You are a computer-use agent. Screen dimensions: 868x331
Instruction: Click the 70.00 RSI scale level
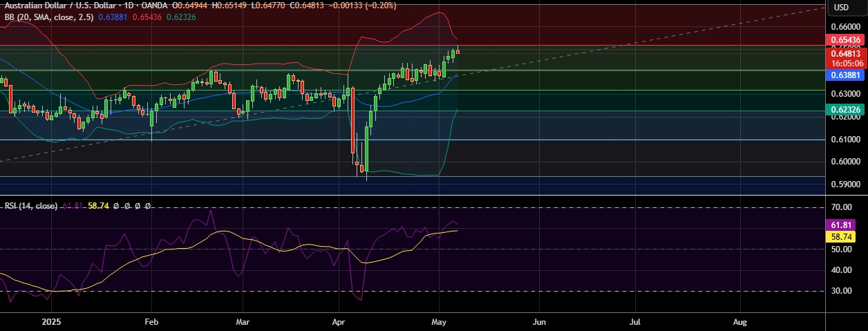point(841,207)
